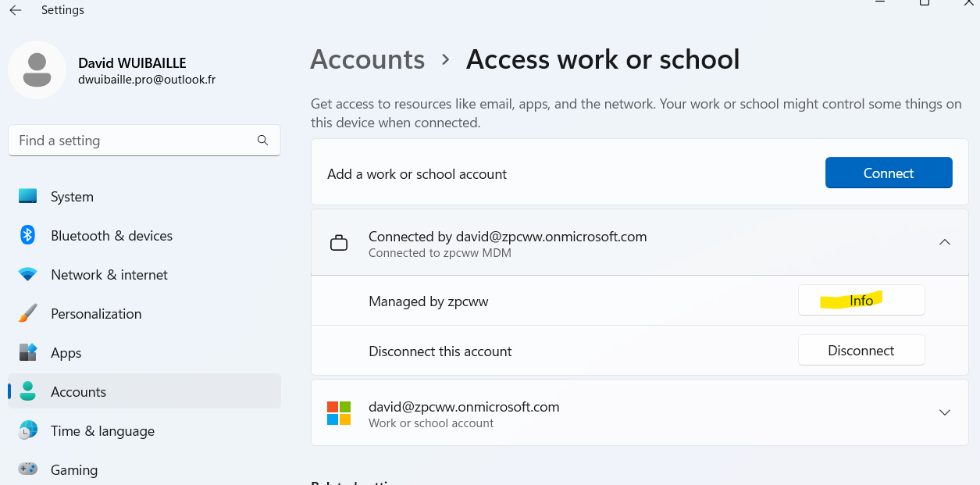Open Gaming settings
This screenshot has height=485, width=980.
click(144, 470)
